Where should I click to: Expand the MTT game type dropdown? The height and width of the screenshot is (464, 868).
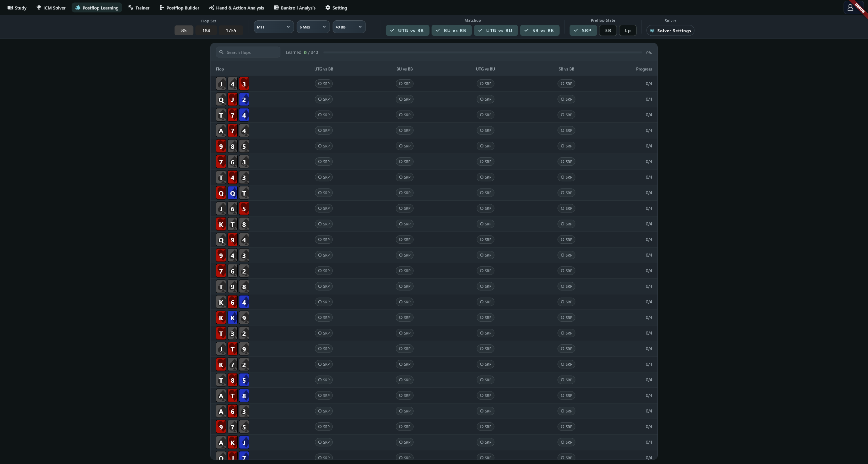[274, 27]
